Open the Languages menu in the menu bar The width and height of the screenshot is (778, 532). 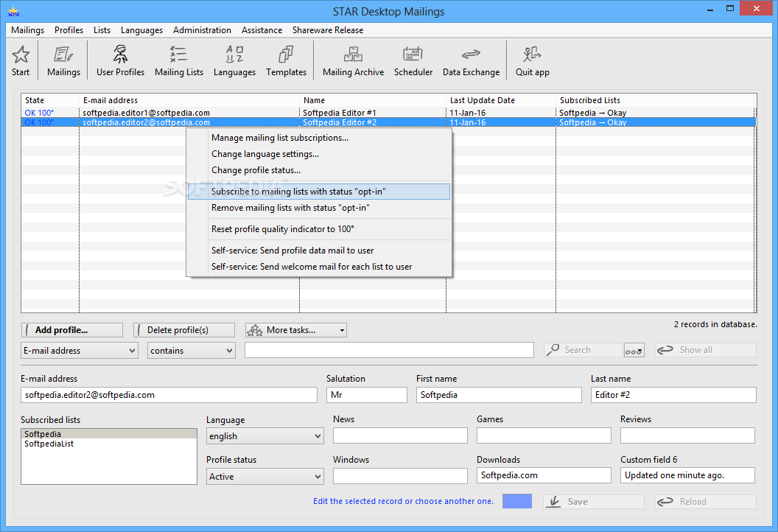point(141,30)
